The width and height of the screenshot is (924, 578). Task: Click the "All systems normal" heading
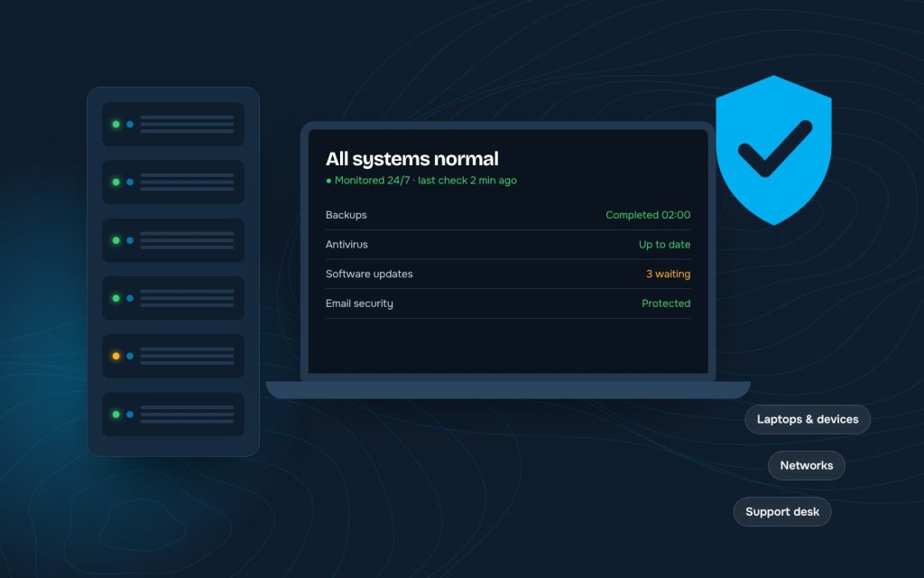(x=411, y=159)
